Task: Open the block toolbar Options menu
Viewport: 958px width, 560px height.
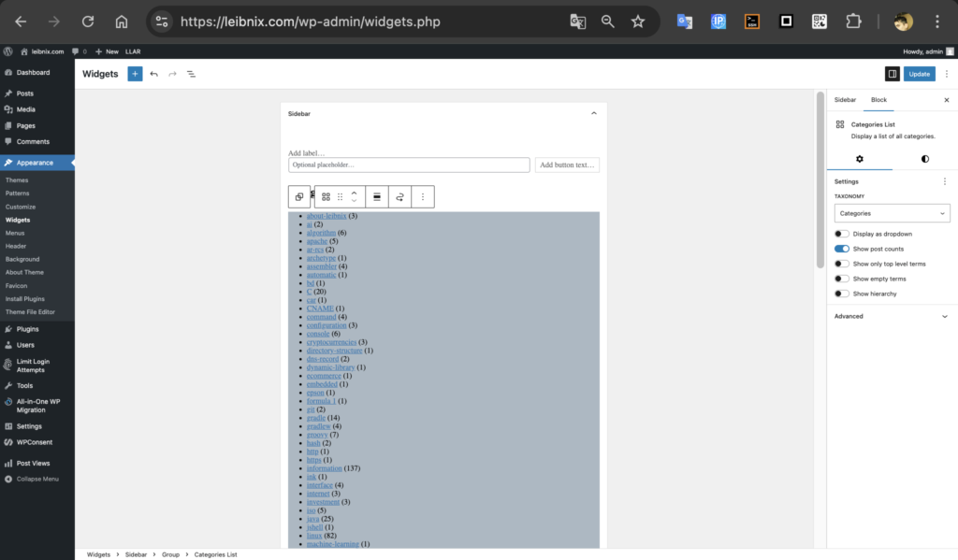Action: click(x=423, y=196)
